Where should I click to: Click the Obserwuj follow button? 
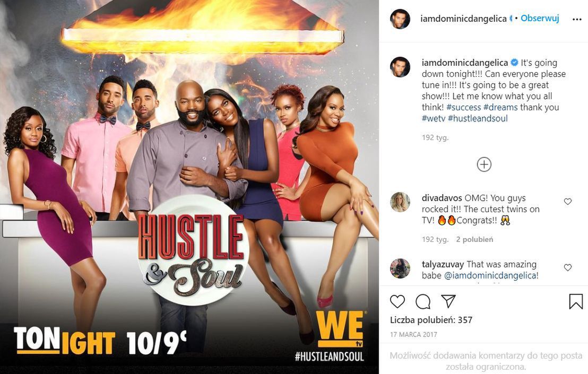point(540,18)
